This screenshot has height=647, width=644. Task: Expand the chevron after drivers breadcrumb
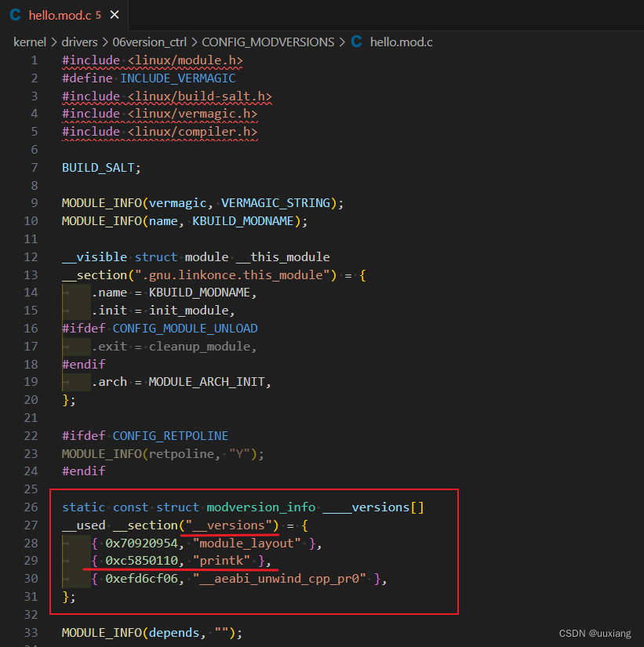[105, 42]
